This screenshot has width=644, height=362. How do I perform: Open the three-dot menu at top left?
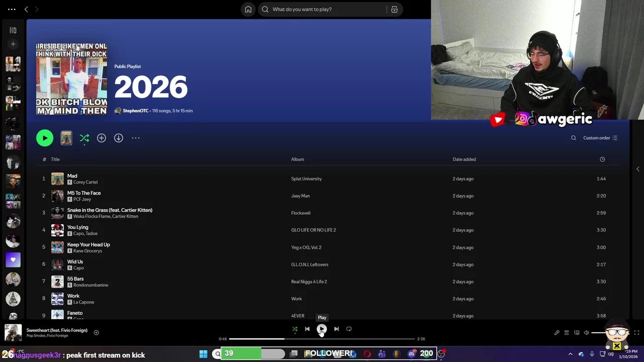click(12, 9)
